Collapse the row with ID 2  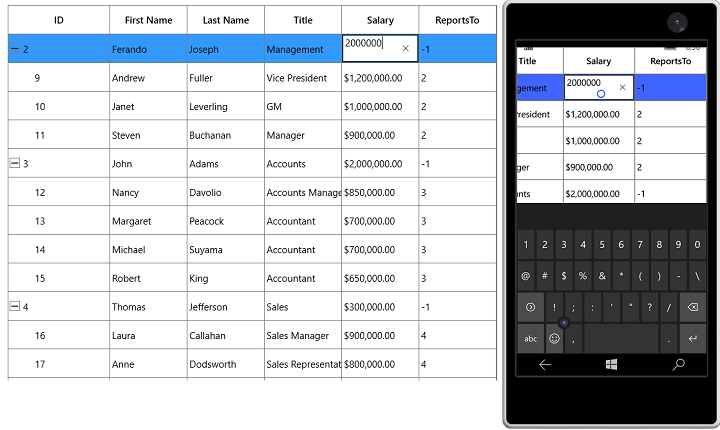pos(15,48)
